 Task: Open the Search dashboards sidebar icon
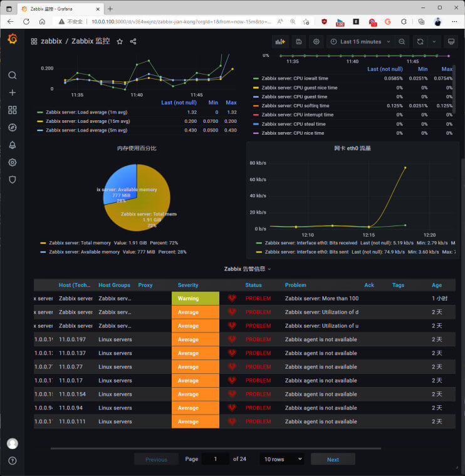(x=12, y=75)
